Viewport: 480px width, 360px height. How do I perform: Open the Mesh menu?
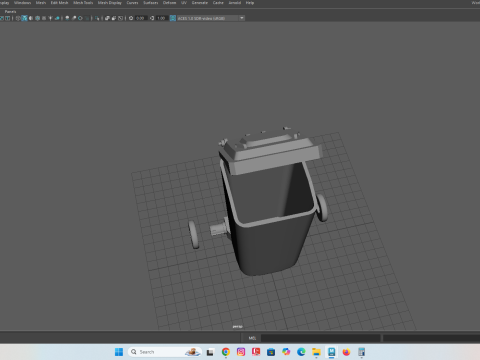(x=41, y=3)
